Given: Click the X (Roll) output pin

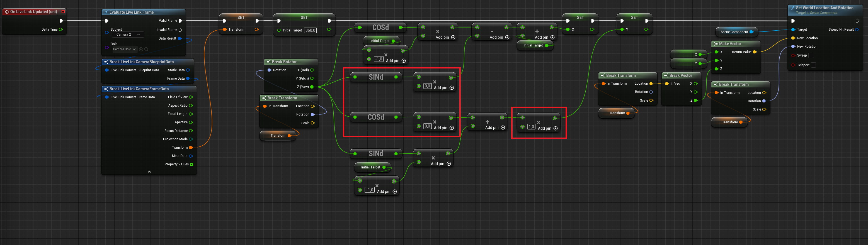Looking at the screenshot, I should tap(312, 70).
